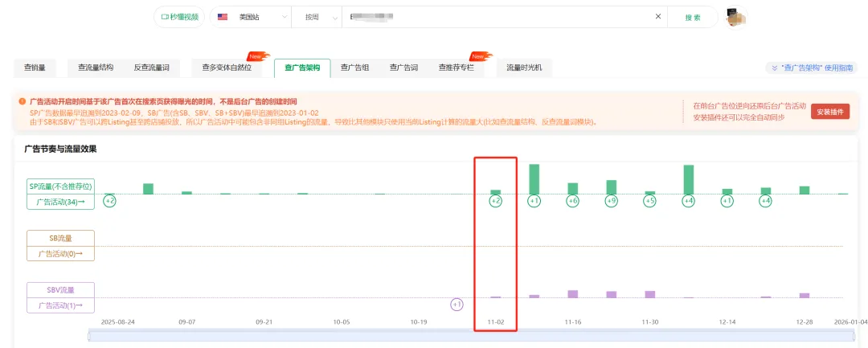Viewport: 868px width, 348px height.
Task: Click the 09-07 date axis label
Action: 187,321
